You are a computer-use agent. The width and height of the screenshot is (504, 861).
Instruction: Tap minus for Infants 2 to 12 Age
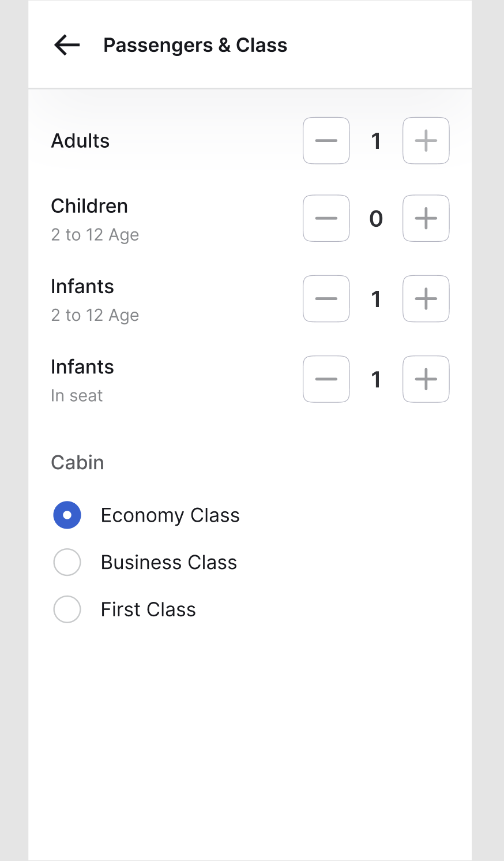tap(326, 298)
